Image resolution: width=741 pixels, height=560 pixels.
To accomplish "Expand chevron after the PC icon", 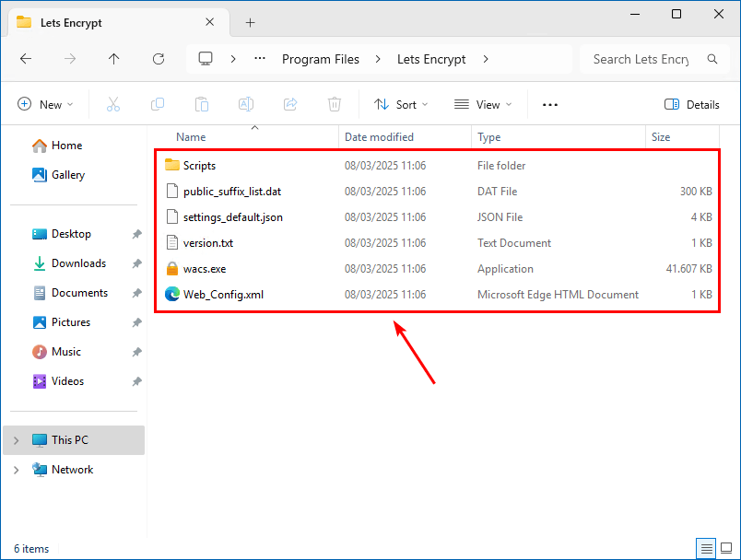I will [x=233, y=59].
